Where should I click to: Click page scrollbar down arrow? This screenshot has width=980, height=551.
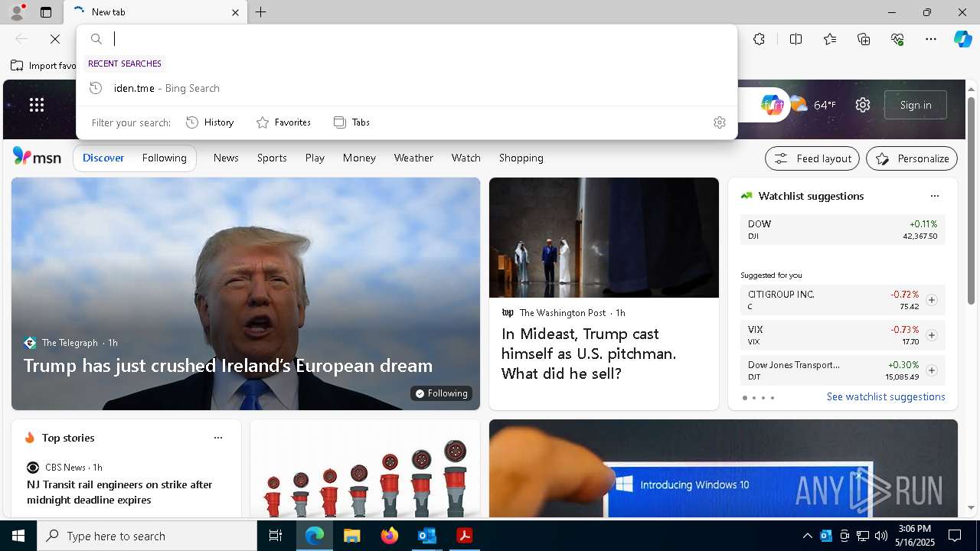tap(972, 508)
